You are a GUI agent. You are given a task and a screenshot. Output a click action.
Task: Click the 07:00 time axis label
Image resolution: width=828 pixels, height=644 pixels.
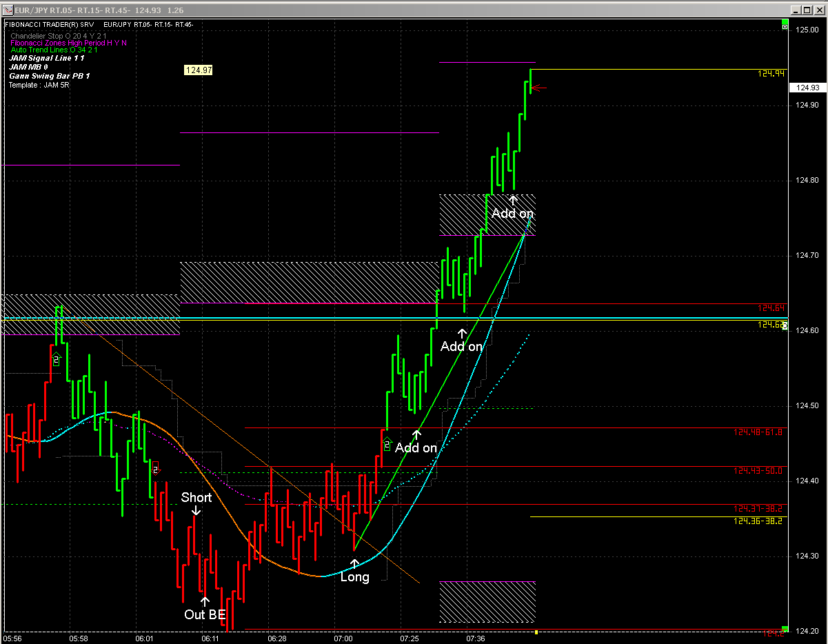click(343, 639)
